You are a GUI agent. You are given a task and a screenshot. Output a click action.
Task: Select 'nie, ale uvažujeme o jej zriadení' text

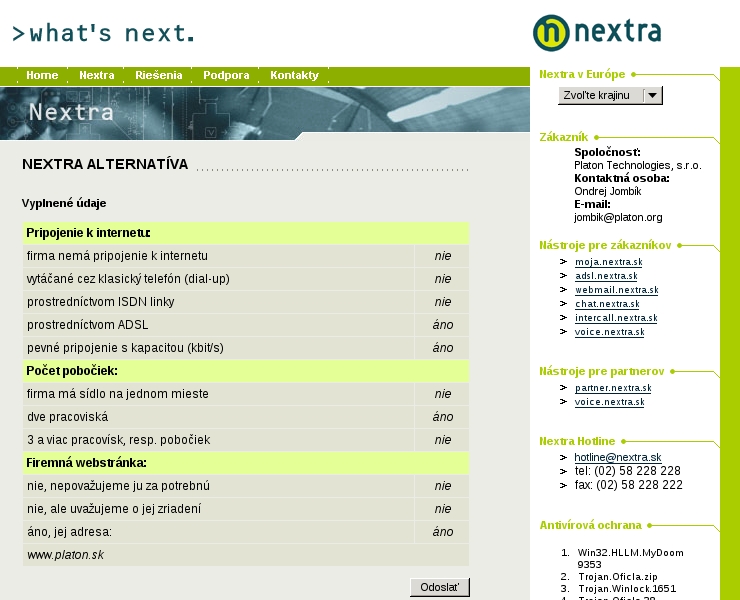tap(114, 509)
